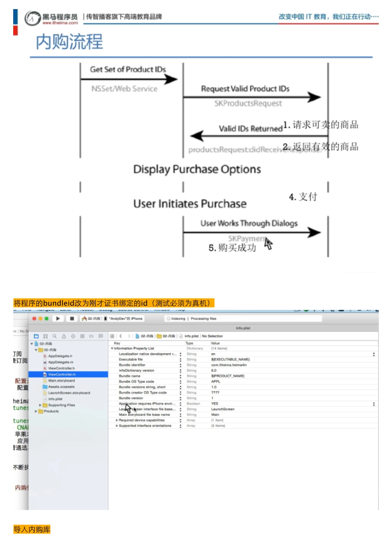
Task: Open Localization value stepper for 'en'
Action: pos(374,354)
